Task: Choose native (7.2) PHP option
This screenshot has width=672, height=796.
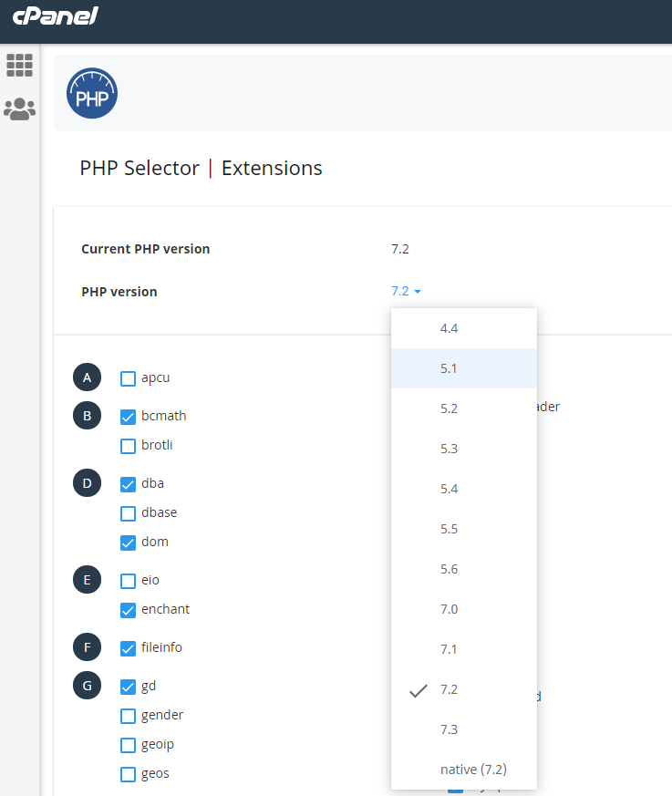Action: pos(464,770)
